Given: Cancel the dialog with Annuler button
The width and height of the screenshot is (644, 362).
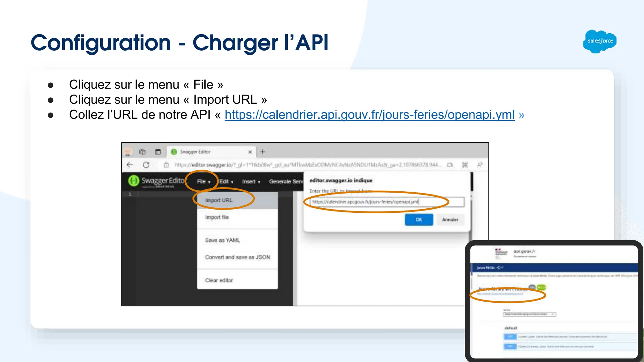Looking at the screenshot, I should click(x=450, y=220).
